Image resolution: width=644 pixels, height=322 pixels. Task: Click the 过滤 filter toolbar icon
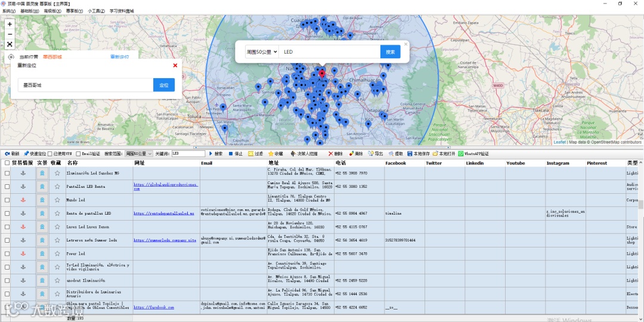click(255, 154)
